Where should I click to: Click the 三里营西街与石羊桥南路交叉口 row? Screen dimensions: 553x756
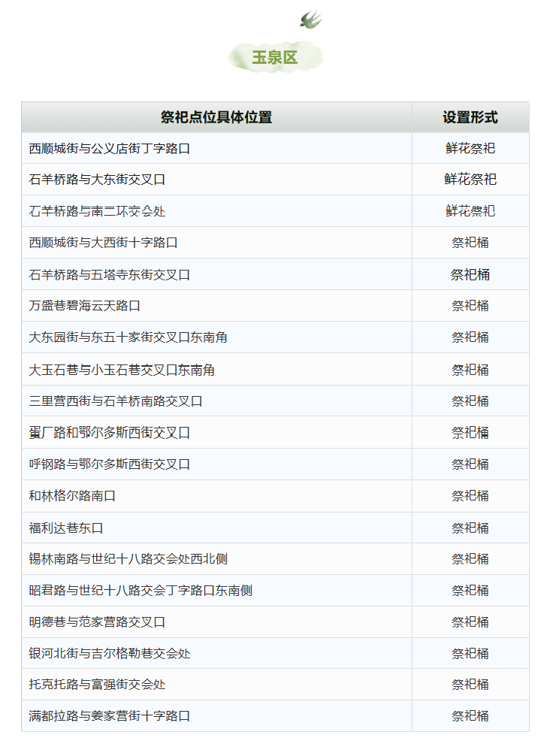116,401
